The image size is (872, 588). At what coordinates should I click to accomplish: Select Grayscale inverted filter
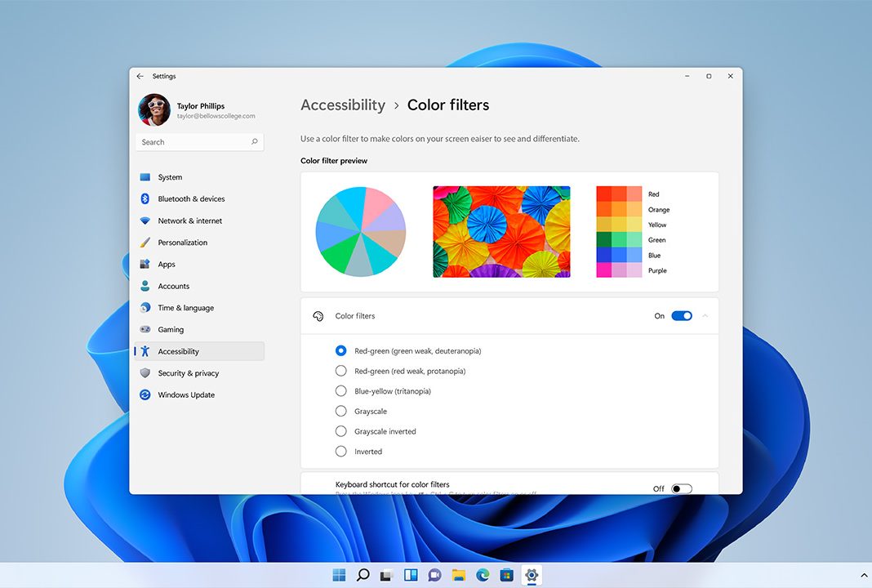coord(341,431)
